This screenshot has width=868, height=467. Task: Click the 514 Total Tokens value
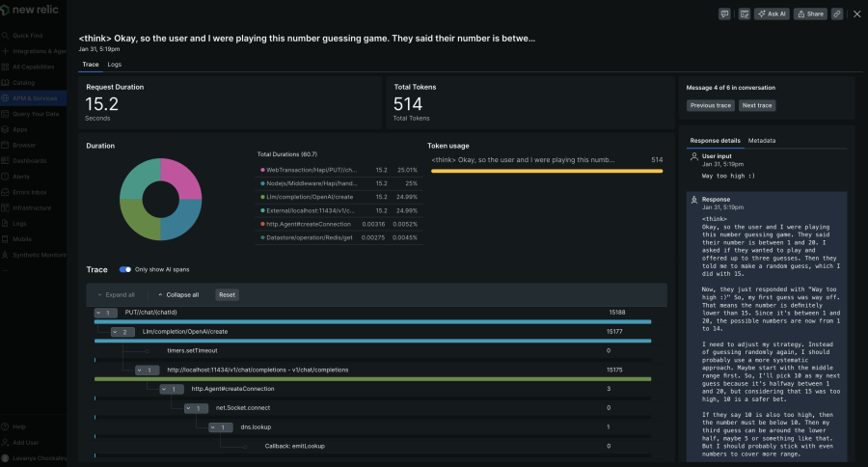tap(408, 104)
